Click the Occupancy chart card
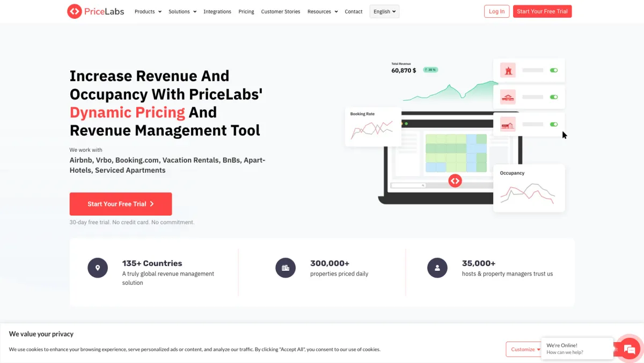 (x=529, y=188)
